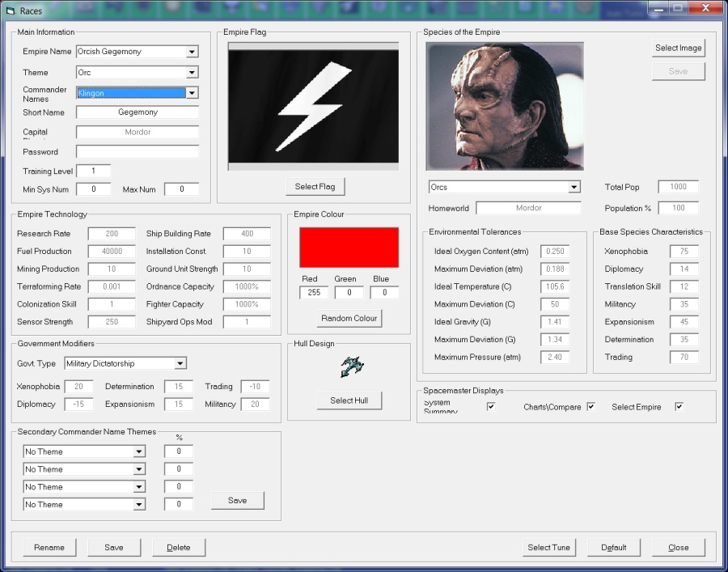The width and height of the screenshot is (728, 572).
Task: Click the Green colour value field
Action: click(x=349, y=293)
